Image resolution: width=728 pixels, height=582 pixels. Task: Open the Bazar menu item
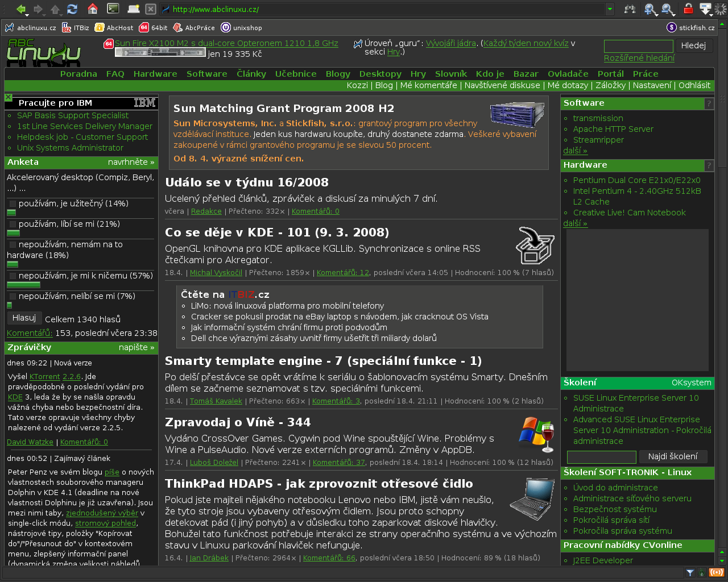pyautogui.click(x=526, y=74)
